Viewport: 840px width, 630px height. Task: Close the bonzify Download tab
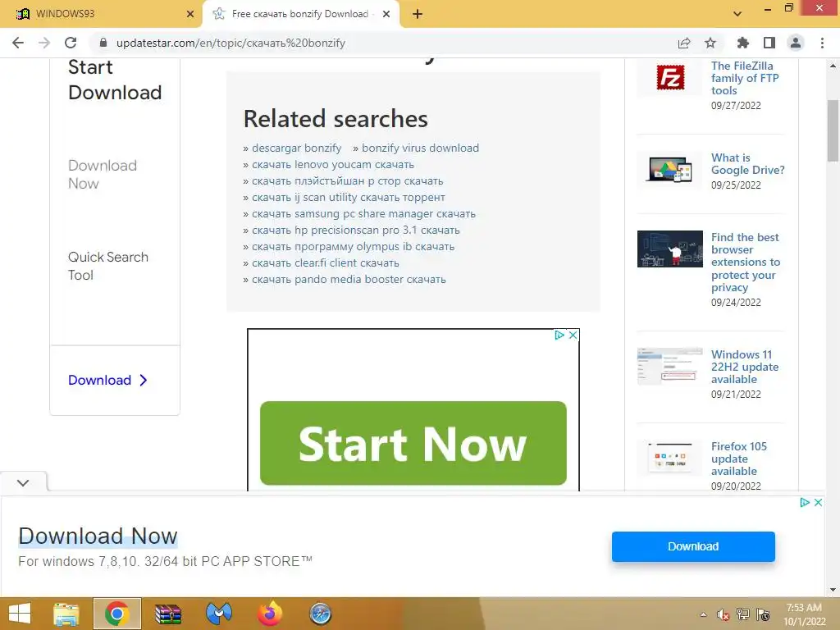[x=386, y=14]
